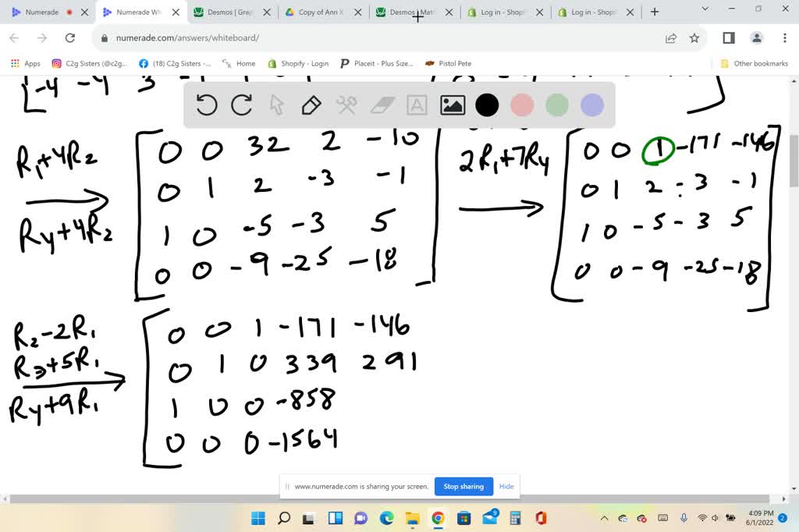Switch to the Numerade Whiteboard tab
Screen dimensions: 799x532
click(x=140, y=12)
